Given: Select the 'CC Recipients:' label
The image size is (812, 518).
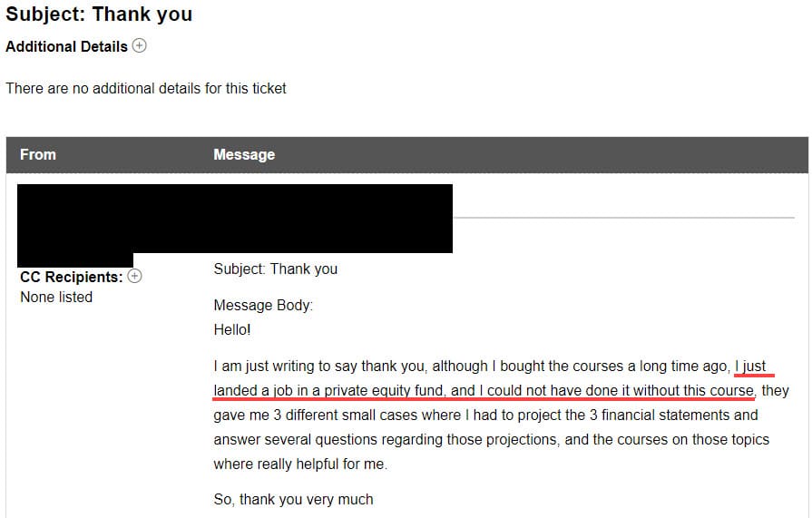Looking at the screenshot, I should 71,277.
